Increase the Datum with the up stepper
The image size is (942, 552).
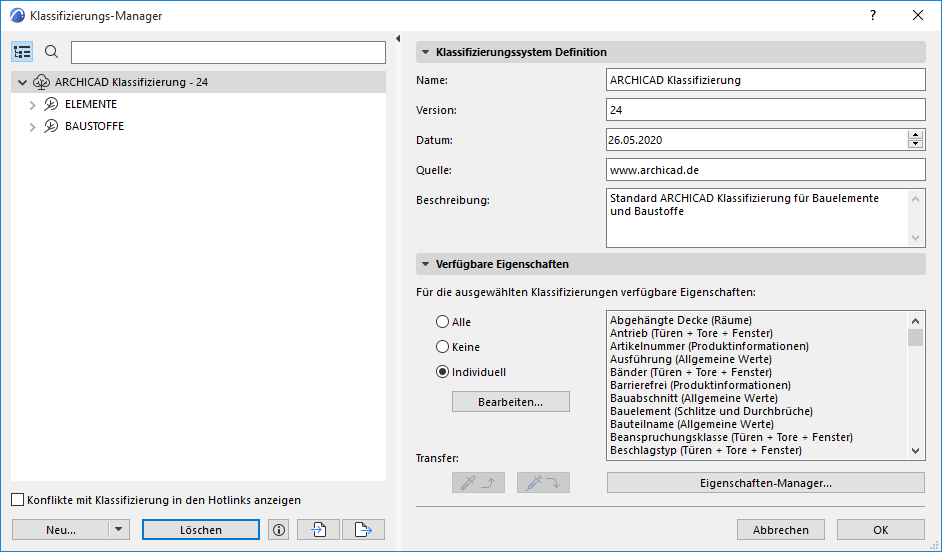pyautogui.click(x=915, y=136)
